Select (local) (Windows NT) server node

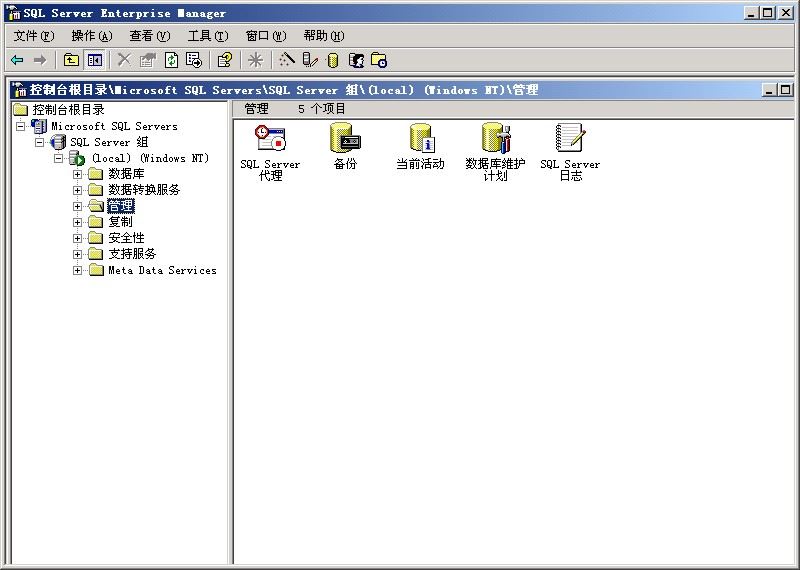coord(150,158)
